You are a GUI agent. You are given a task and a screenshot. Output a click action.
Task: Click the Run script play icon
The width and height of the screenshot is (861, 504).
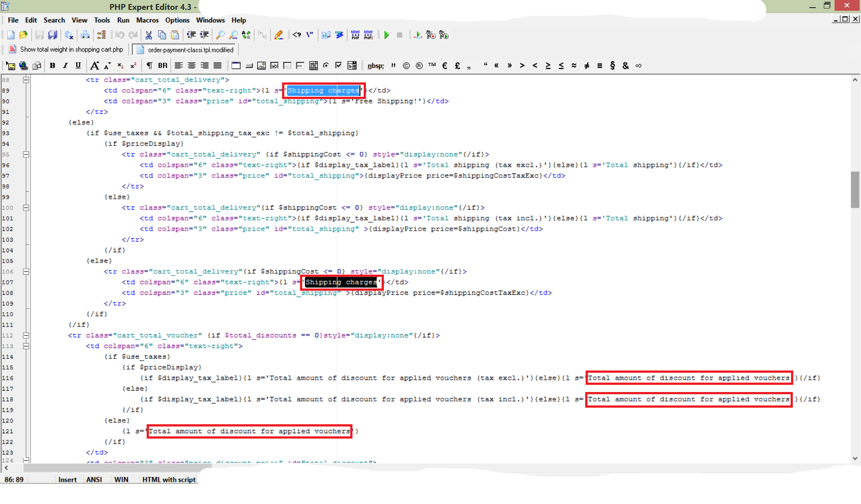click(387, 35)
